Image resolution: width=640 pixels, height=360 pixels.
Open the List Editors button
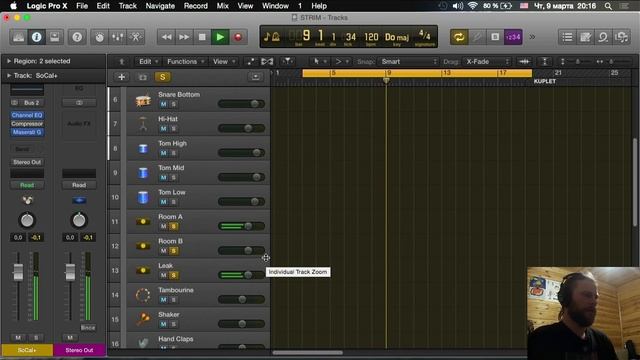pyautogui.click(x=567, y=37)
